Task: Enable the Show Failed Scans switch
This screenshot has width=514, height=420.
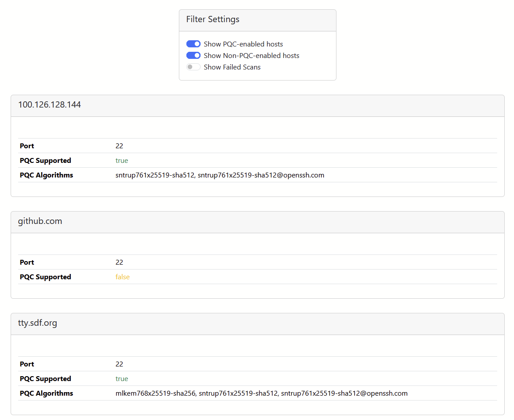Action: (x=193, y=67)
